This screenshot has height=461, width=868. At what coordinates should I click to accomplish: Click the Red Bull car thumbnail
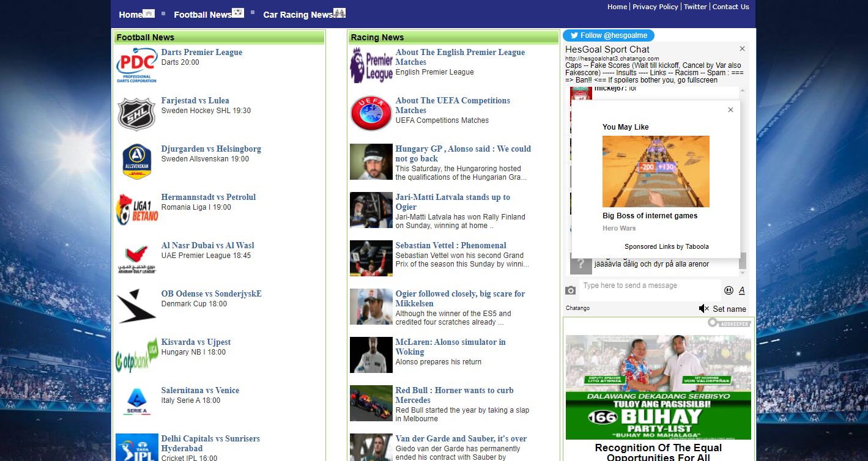(371, 404)
